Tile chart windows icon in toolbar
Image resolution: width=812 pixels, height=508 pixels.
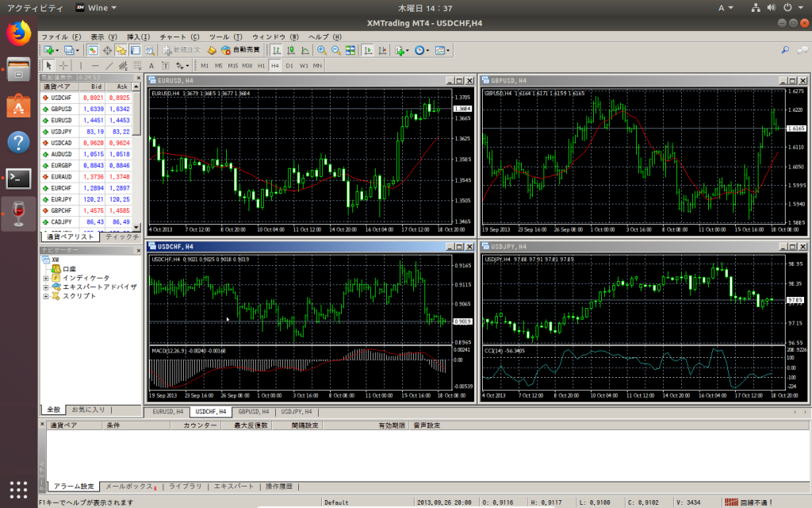pos(350,50)
